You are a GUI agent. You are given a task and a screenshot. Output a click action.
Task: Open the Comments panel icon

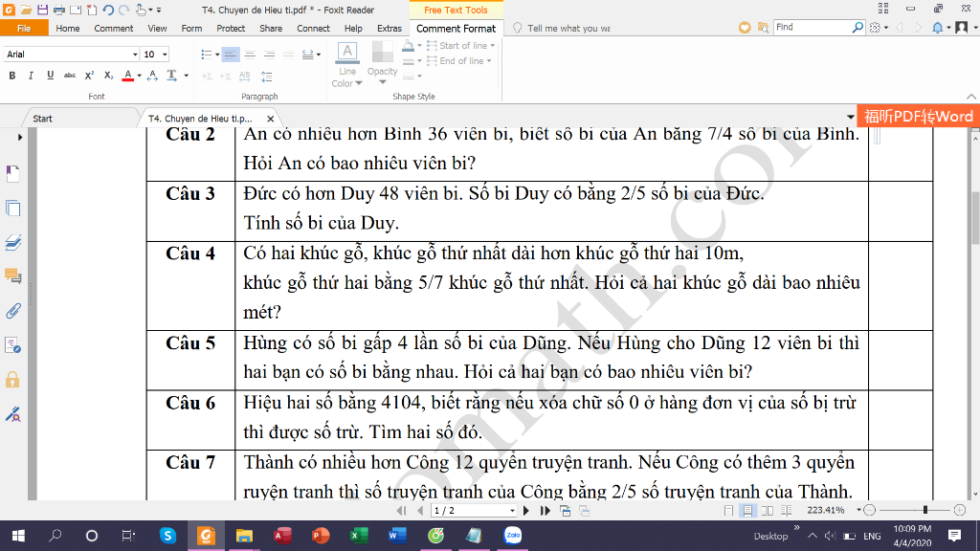click(12, 276)
